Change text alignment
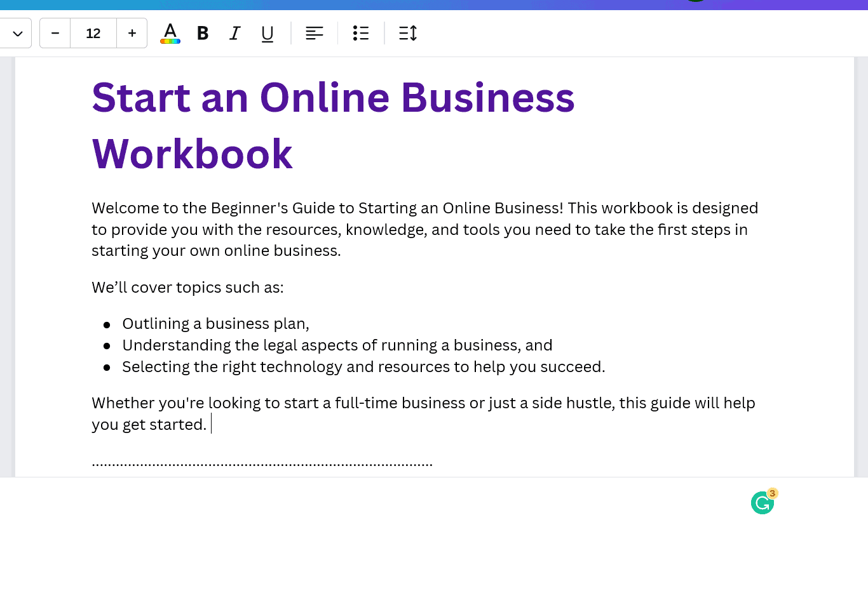868x593 pixels. (315, 33)
